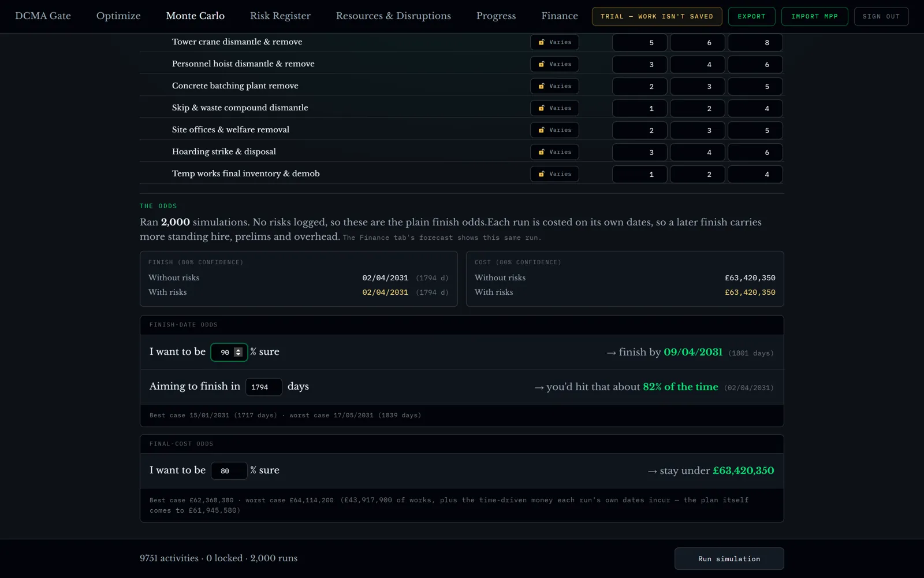Click the '82% of the time' result
Viewport: 924px width, 578px height.
[680, 387]
